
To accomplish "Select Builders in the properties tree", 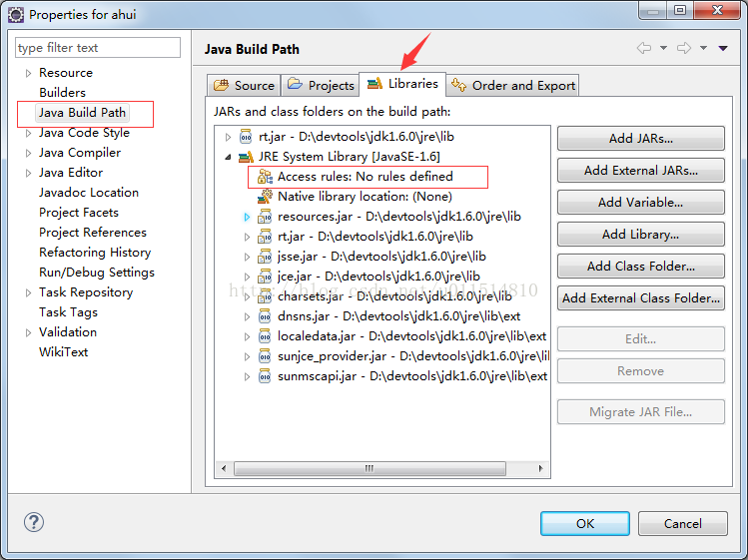I will 63,93.
